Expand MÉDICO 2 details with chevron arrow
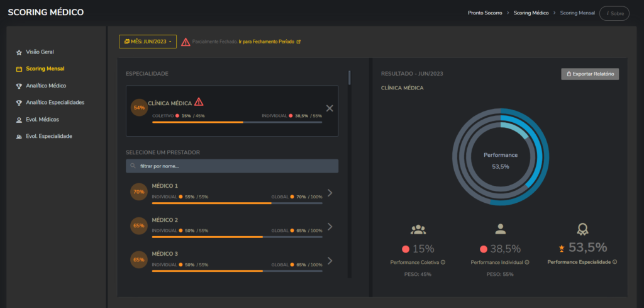 [x=330, y=227]
